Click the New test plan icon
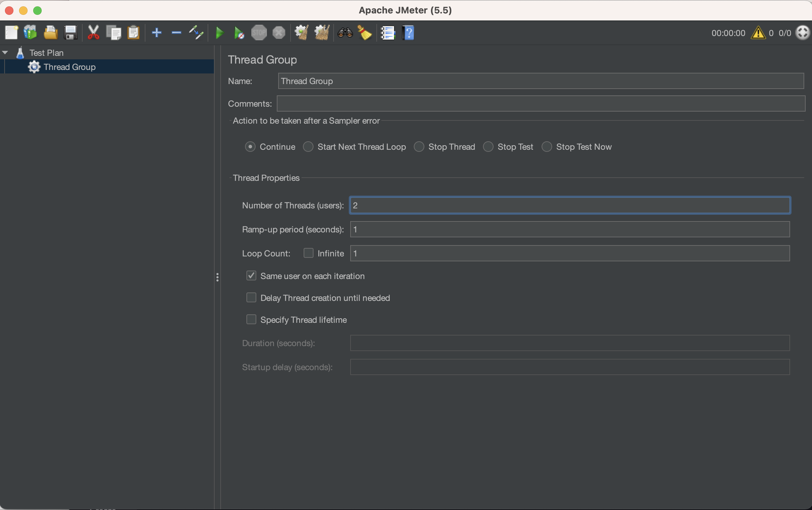The height and width of the screenshot is (510, 812). pyautogui.click(x=11, y=33)
